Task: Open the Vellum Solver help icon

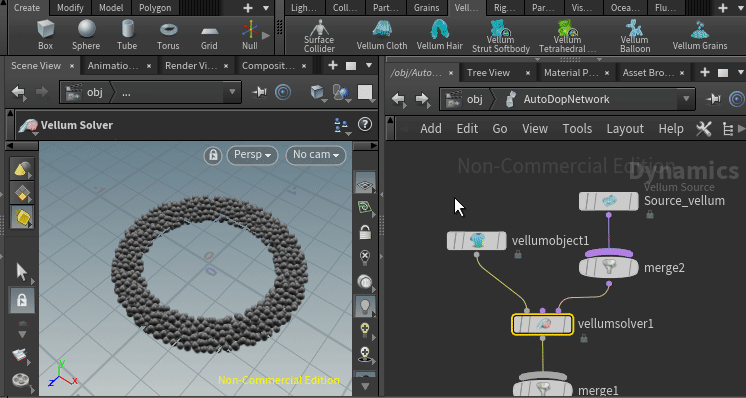Action: coord(365,125)
